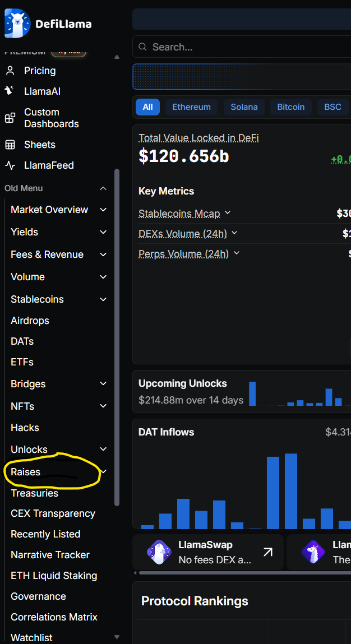Expand the Raises chevron
This screenshot has width=351, height=644.
104,471
